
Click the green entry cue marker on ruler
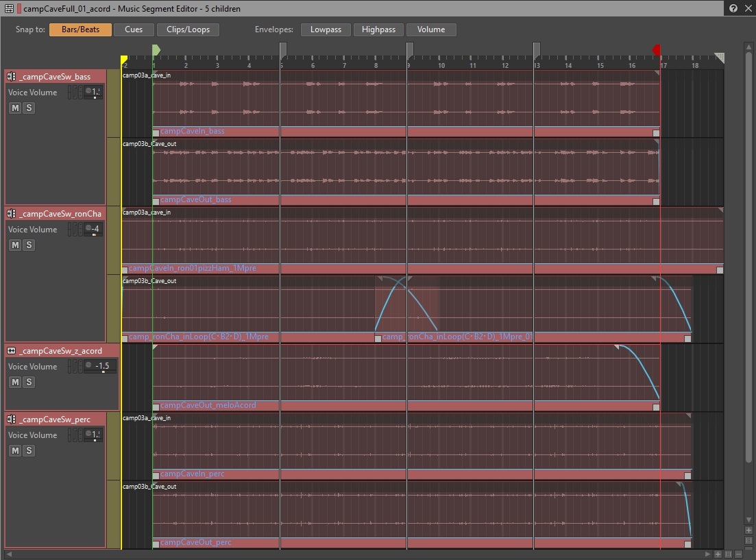coord(156,49)
